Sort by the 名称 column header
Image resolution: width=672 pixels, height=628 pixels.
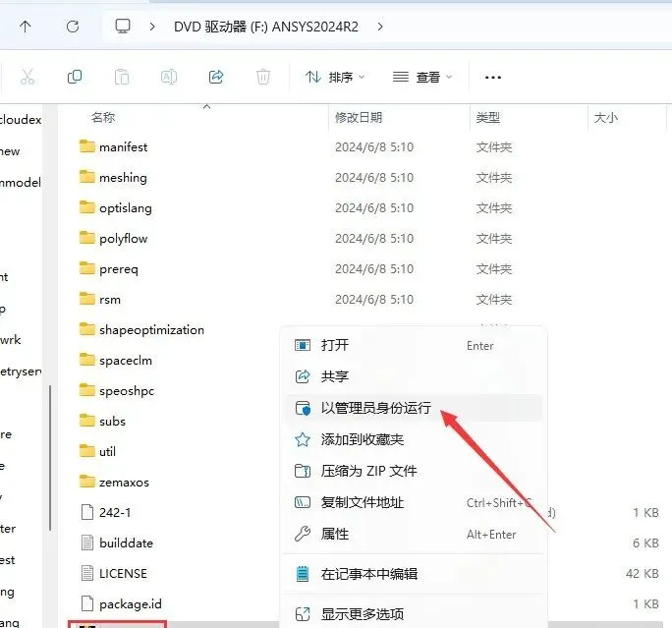[x=103, y=117]
